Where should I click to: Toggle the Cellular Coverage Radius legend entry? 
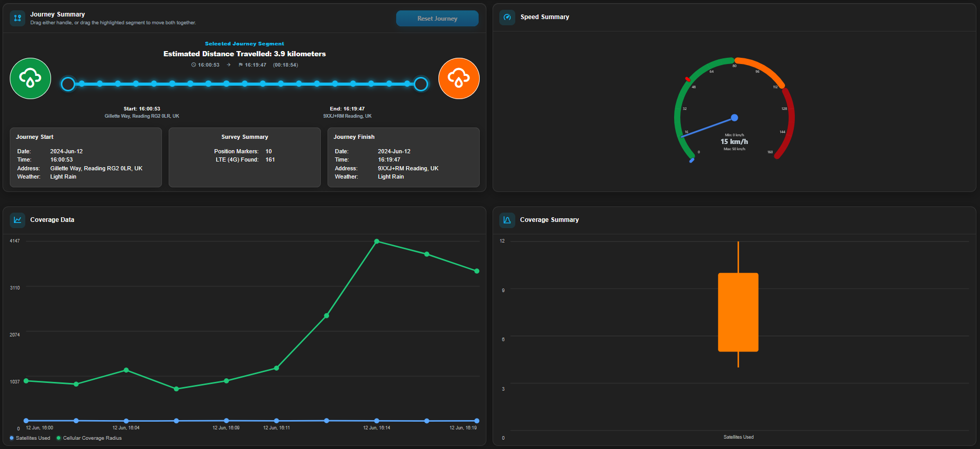(89, 438)
